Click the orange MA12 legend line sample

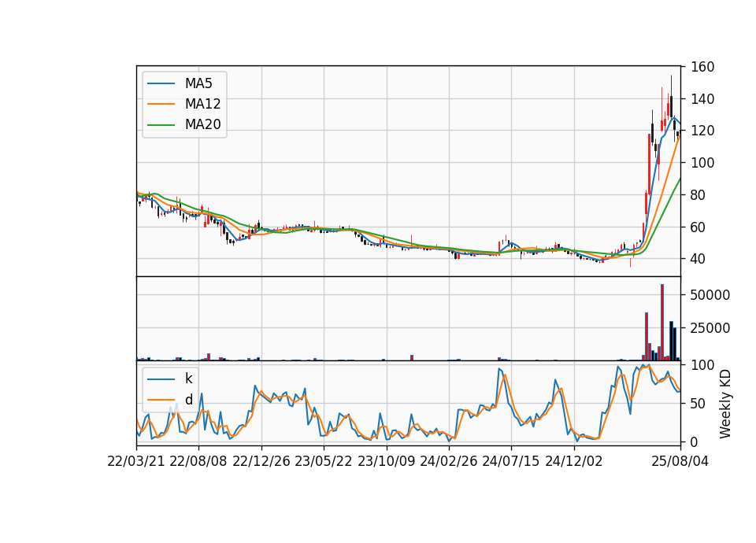(x=161, y=104)
